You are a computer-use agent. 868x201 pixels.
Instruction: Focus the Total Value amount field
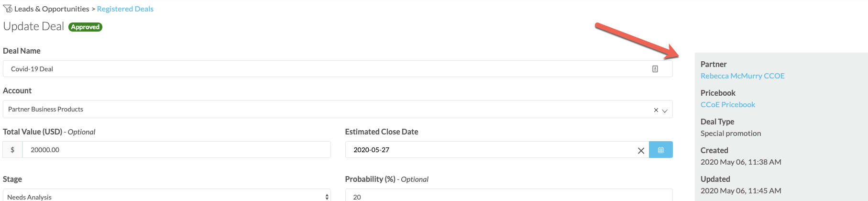pyautogui.click(x=176, y=150)
